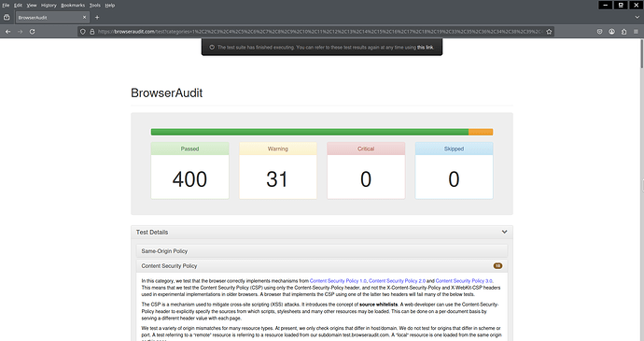The height and width of the screenshot is (341, 644).
Task: Collapse the Test Details panel chevron
Action: click(x=504, y=232)
